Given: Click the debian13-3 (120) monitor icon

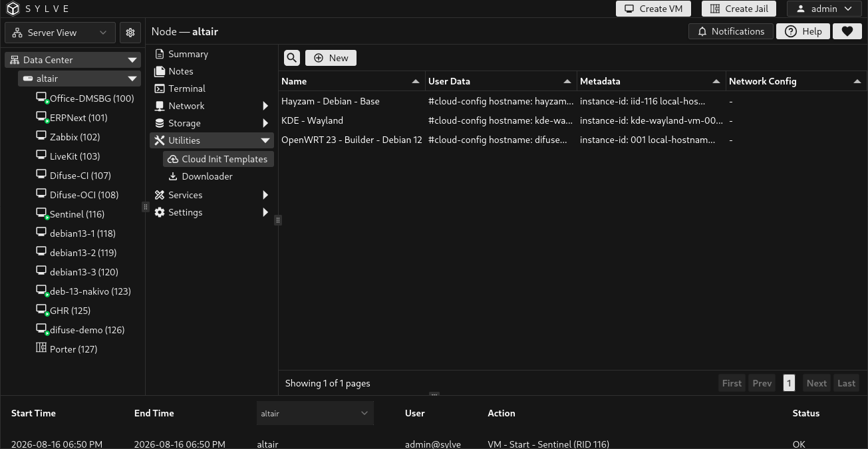Looking at the screenshot, I should (41, 271).
